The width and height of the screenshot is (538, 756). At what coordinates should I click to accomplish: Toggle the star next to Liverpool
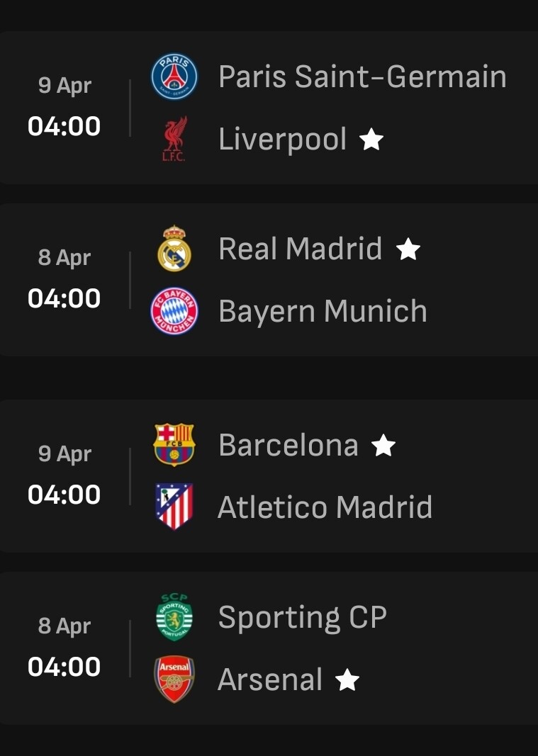pyautogui.click(x=371, y=139)
